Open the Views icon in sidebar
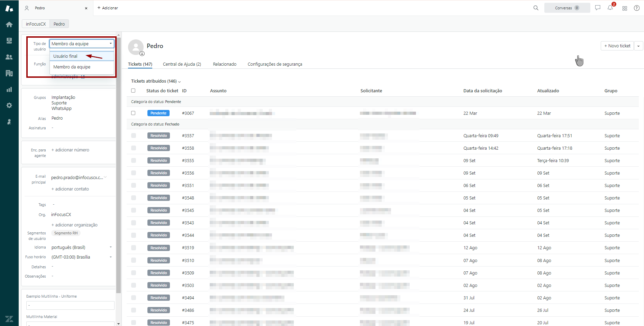 [x=9, y=41]
